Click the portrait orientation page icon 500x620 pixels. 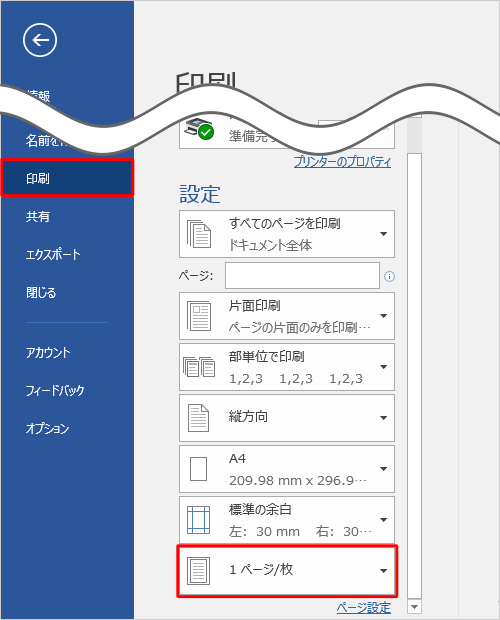[x=198, y=418]
